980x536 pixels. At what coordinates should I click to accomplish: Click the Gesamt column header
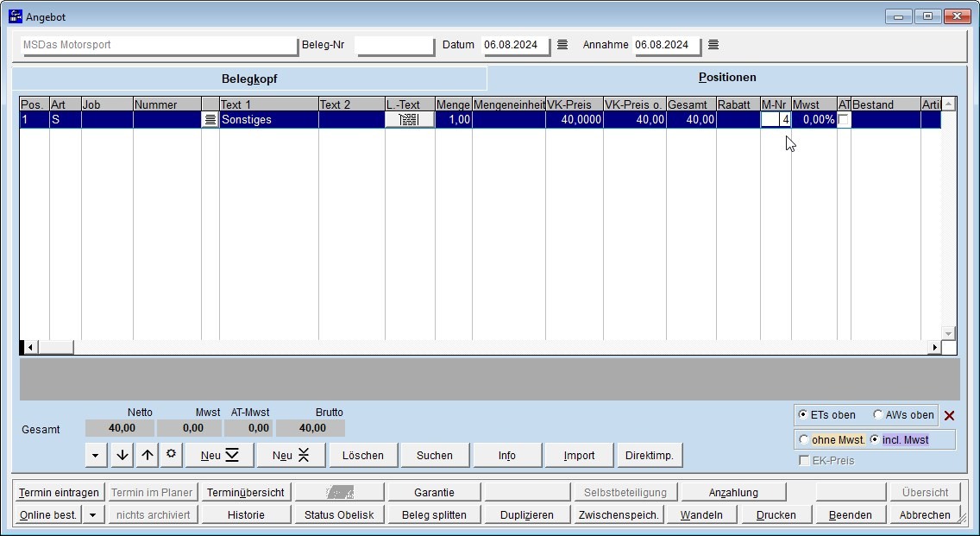click(x=691, y=104)
